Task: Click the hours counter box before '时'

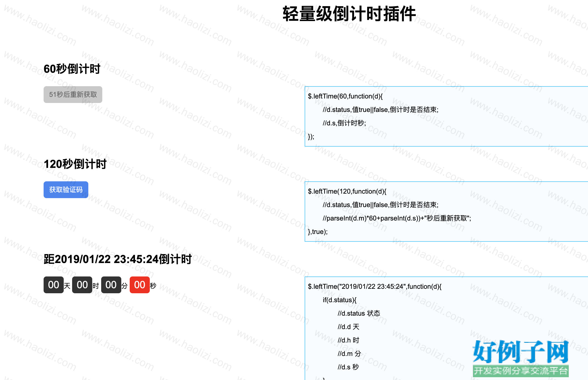Action: click(82, 285)
